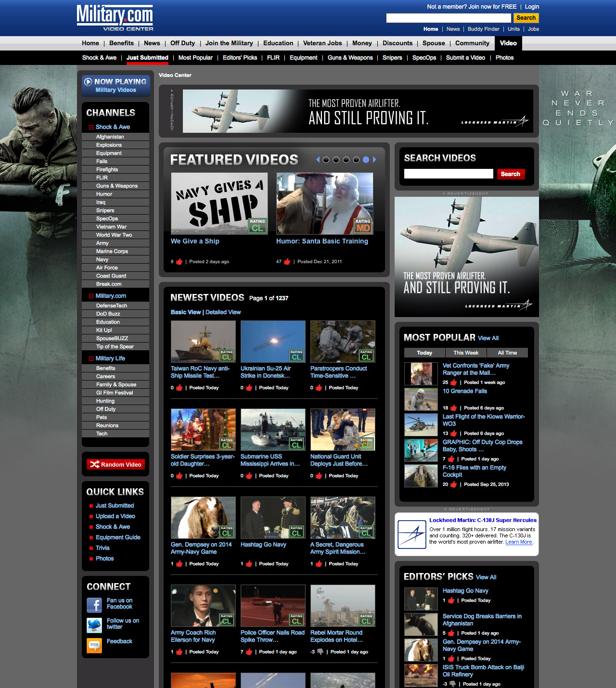Image resolution: width=616 pixels, height=688 pixels.
Task: Like the Ukrainian Su-25 Air Strike video
Action: point(249,388)
